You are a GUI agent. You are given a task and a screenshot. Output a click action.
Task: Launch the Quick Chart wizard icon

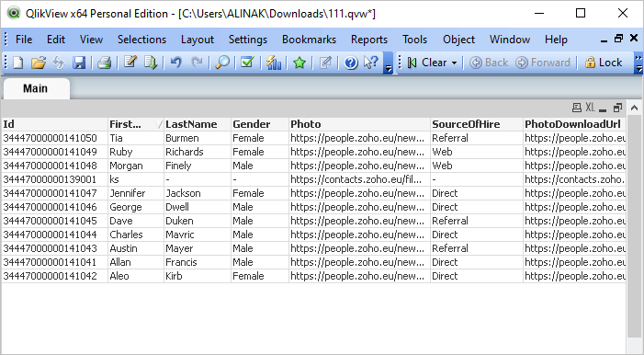tap(274, 63)
